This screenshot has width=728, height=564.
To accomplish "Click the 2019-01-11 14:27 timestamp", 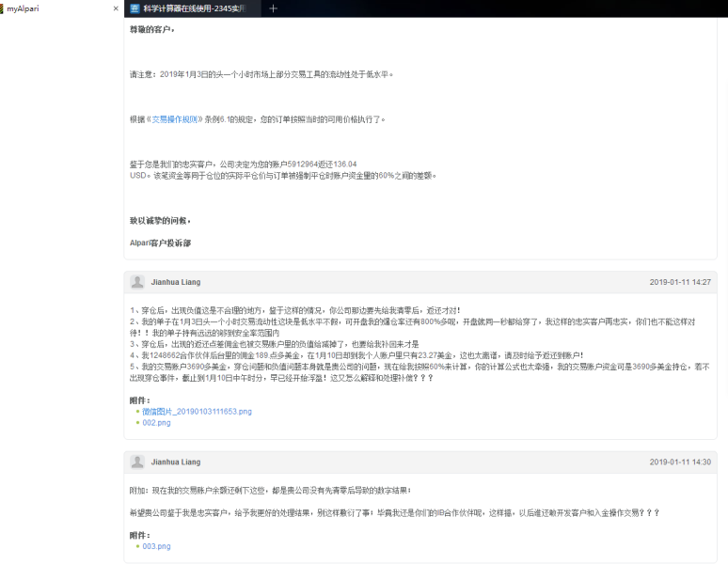I will point(679,282).
